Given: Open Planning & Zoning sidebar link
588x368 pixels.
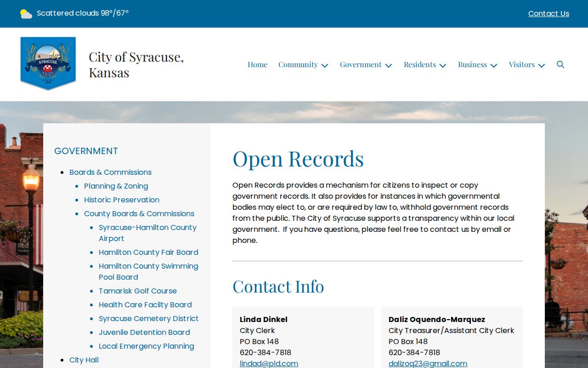Looking at the screenshot, I should click(116, 186).
